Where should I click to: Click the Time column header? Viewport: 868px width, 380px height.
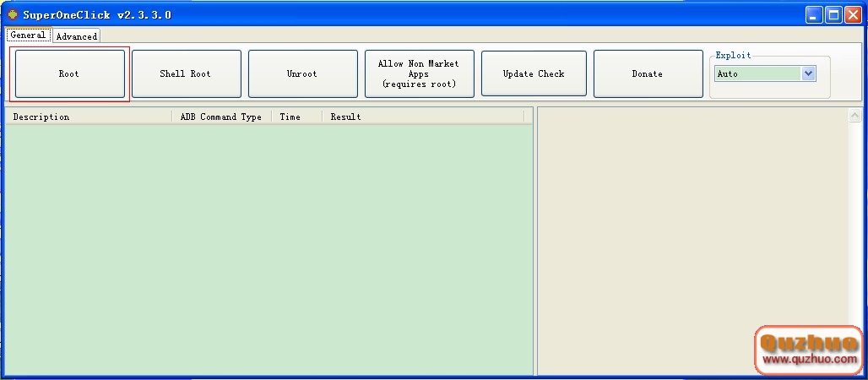[296, 117]
